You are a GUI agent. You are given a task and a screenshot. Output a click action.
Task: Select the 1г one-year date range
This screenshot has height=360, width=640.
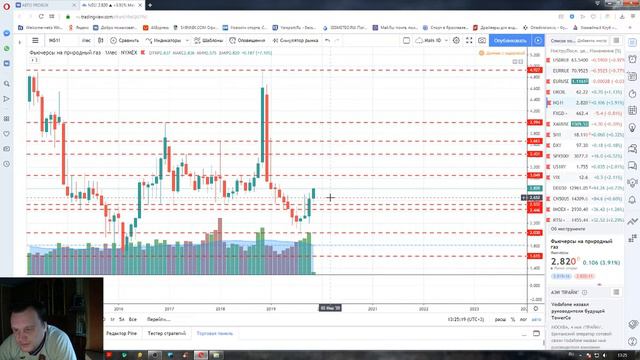pos(113,319)
